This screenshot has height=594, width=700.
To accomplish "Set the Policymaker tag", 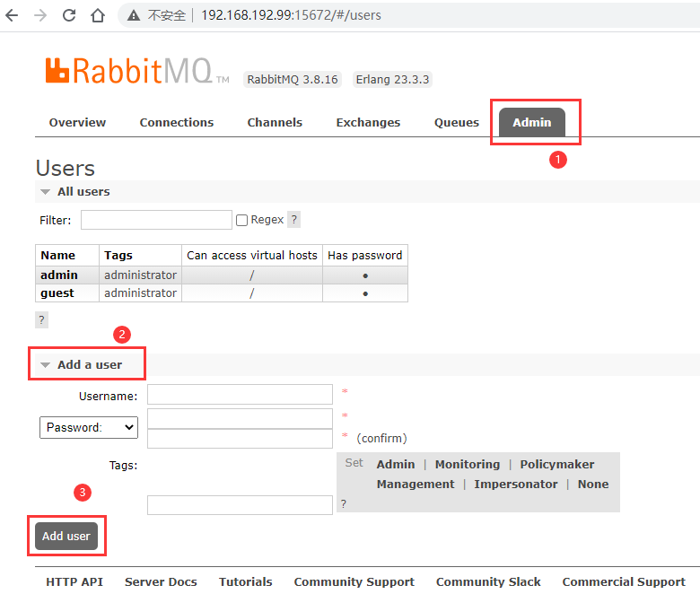I will pos(557,465).
